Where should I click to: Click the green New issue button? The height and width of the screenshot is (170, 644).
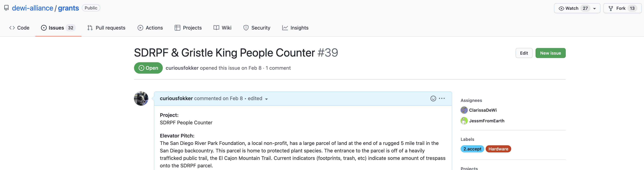550,53
